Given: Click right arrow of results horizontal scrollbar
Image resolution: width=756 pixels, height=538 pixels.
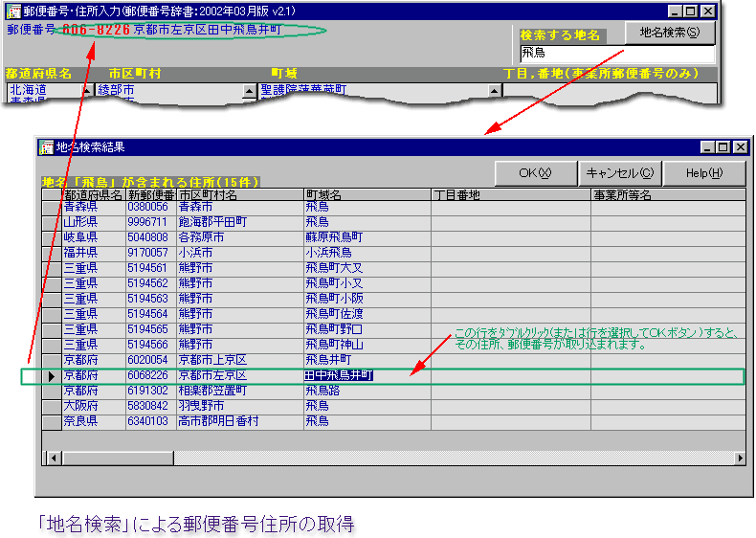Looking at the screenshot, I should [740, 458].
